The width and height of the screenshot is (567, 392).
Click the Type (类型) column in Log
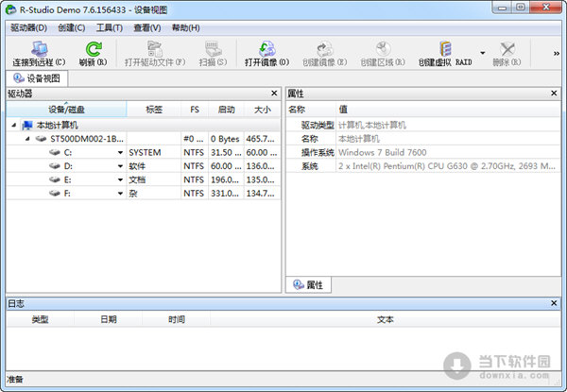pos(40,319)
